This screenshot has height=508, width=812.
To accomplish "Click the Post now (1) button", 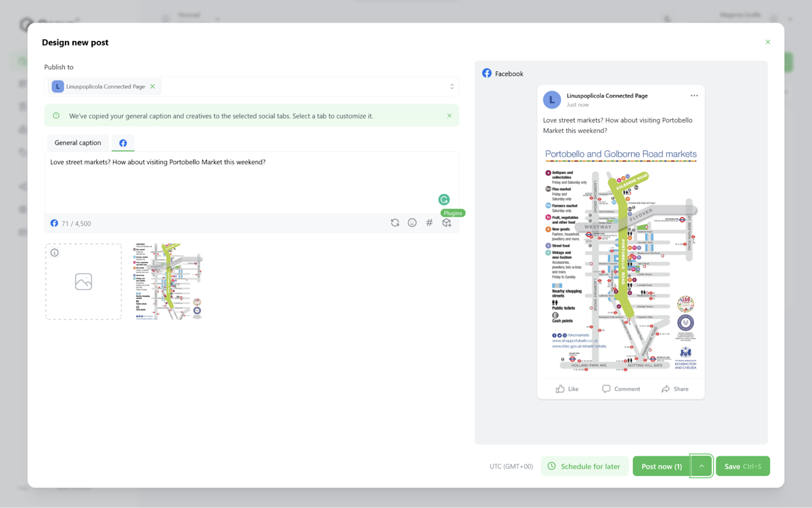I will (661, 466).
